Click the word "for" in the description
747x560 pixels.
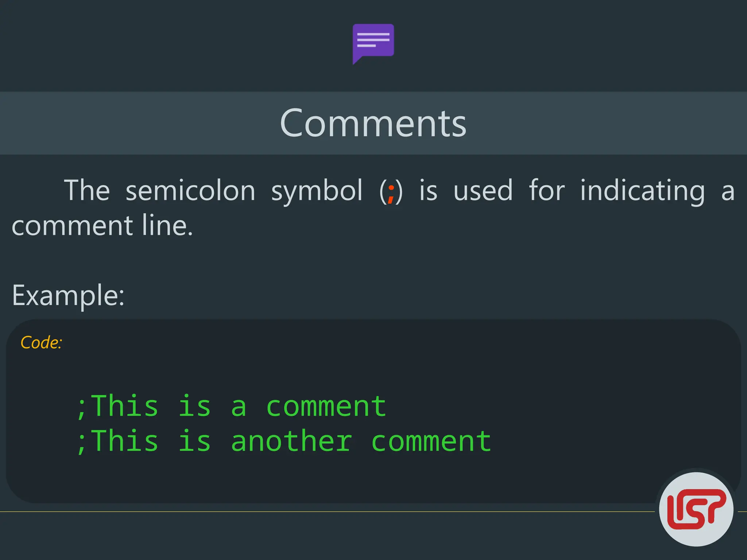coord(546,191)
